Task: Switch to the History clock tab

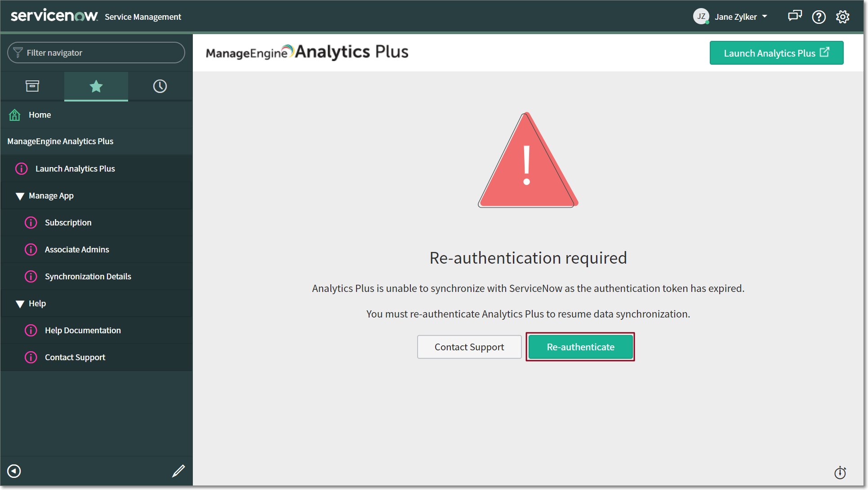Action: pos(160,86)
